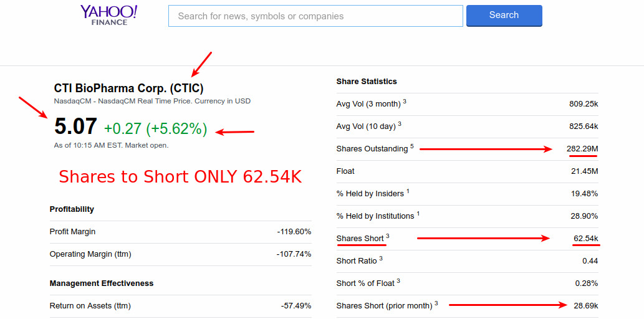Click the 282.29M shares outstanding value
This screenshot has width=644, height=319.
pyautogui.click(x=582, y=149)
